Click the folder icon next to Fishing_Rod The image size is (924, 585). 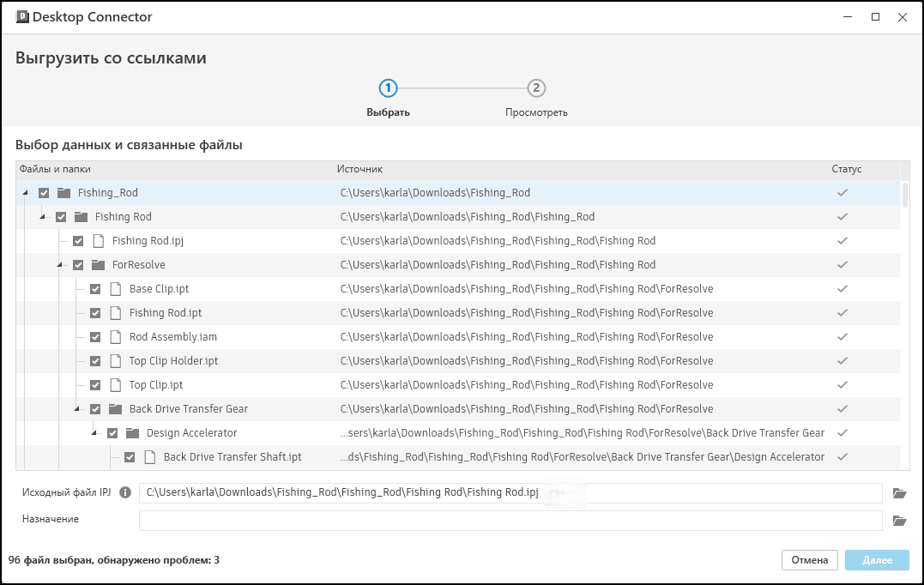tap(63, 193)
